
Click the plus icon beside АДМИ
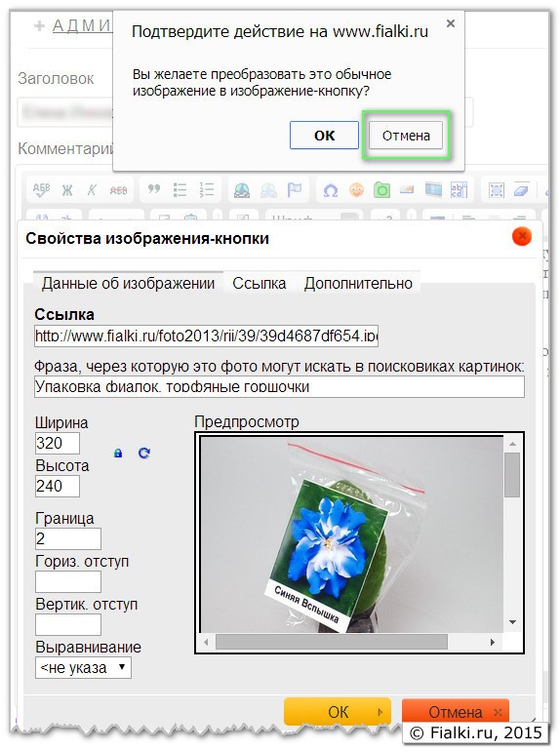tap(39, 25)
